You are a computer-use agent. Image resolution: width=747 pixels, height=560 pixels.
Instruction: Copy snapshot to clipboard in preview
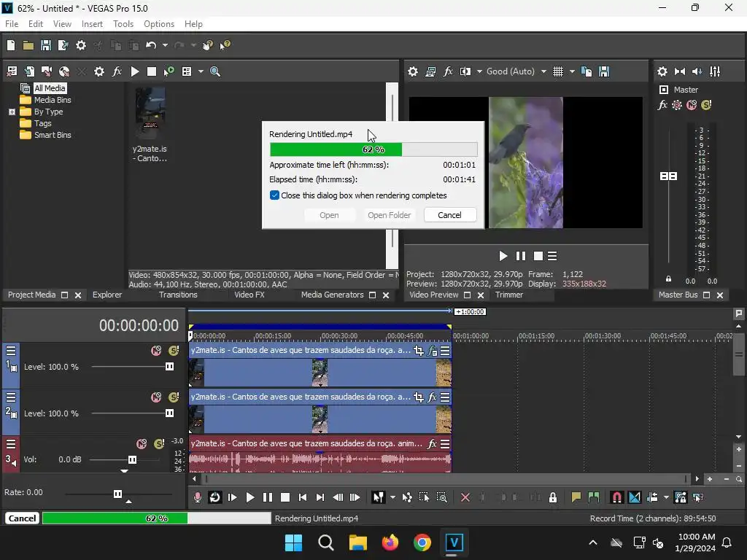(x=587, y=71)
